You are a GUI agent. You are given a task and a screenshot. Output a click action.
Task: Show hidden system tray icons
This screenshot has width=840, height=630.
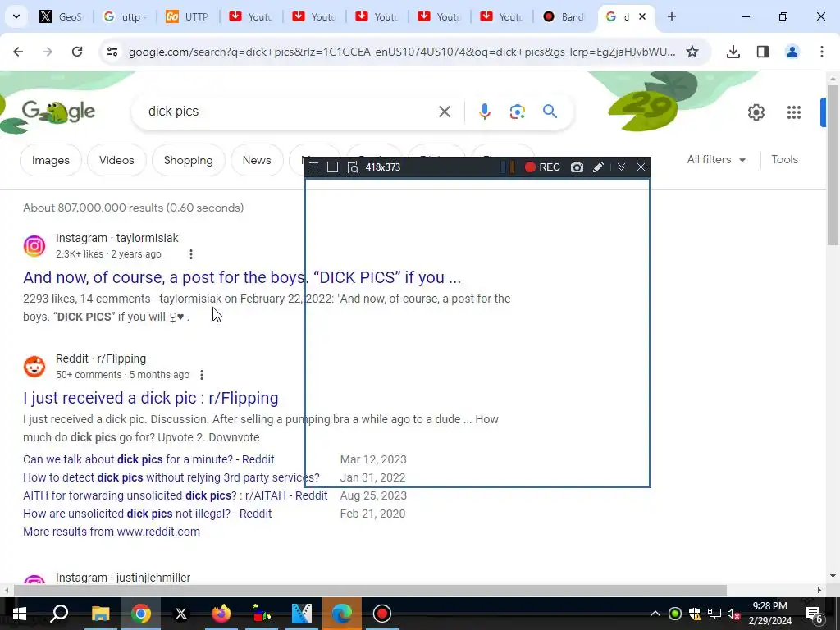coord(655,614)
